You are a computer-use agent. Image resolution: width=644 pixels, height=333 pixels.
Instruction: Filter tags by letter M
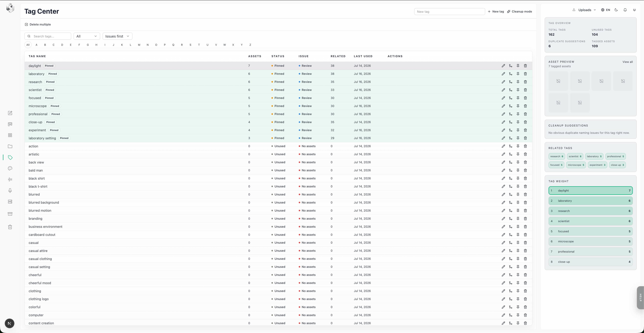(x=139, y=45)
